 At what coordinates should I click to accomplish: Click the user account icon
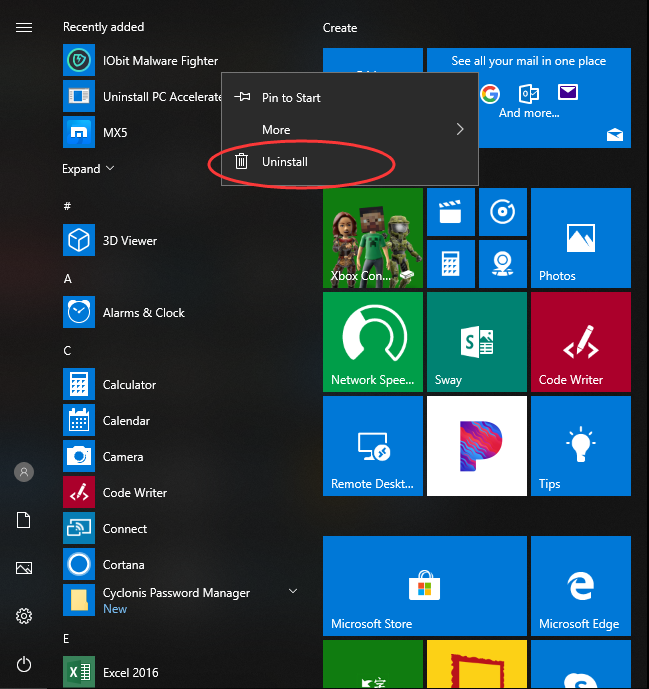(24, 472)
